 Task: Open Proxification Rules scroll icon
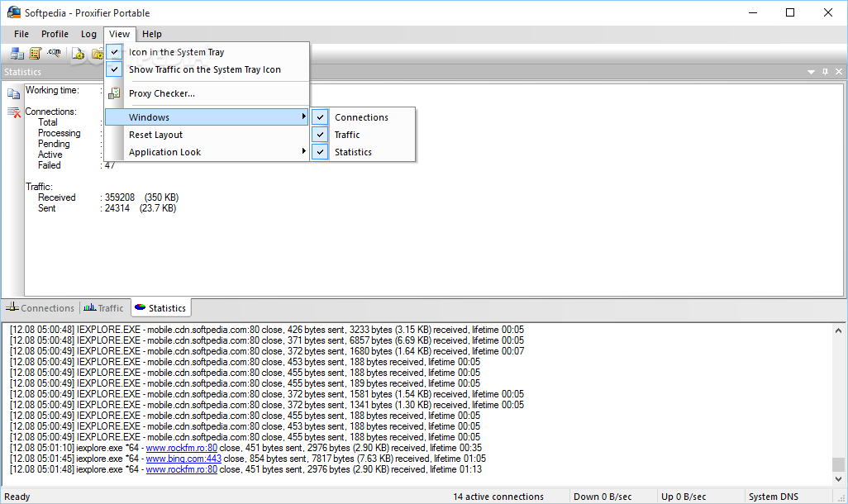[36, 53]
